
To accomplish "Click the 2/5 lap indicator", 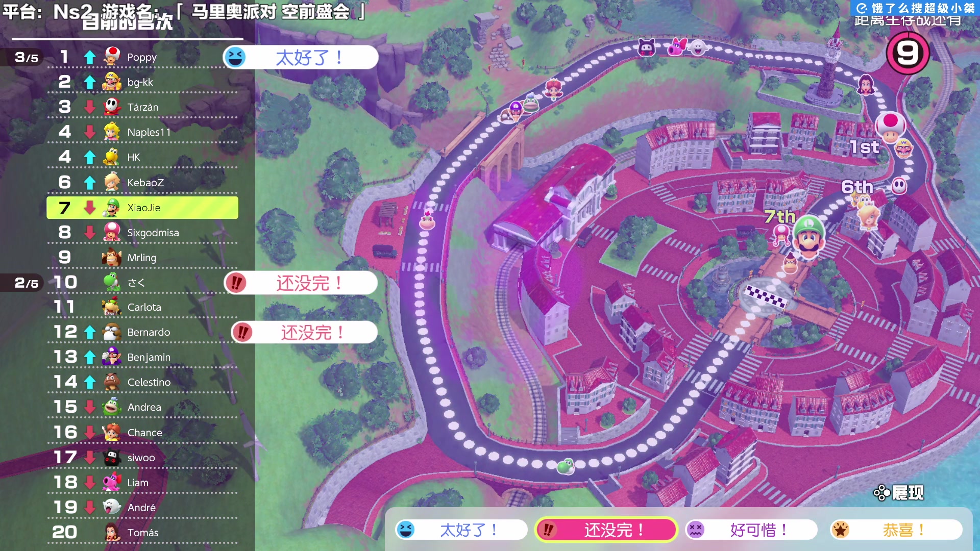I will 27,283.
